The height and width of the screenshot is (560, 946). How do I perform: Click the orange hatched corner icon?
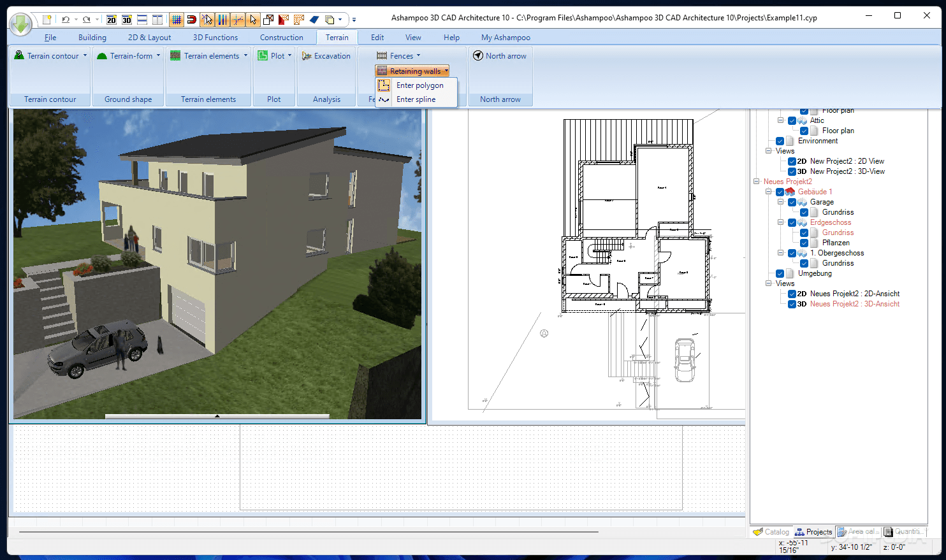point(299,20)
